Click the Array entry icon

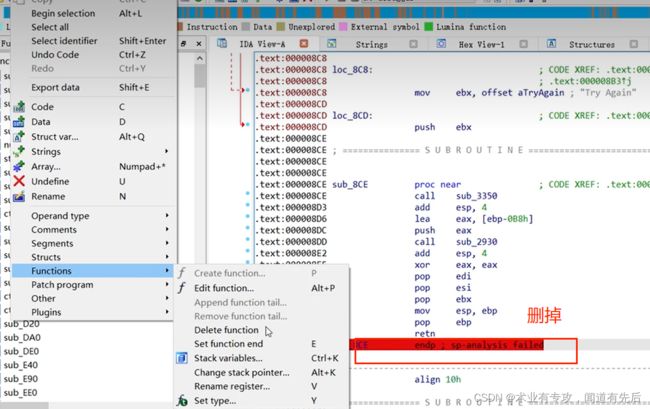pyautogui.click(x=19, y=166)
